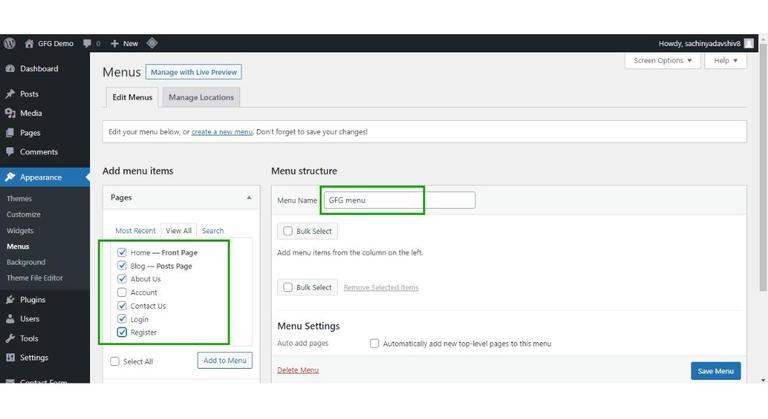This screenshot has height=419, width=768.
Task: Click the Delete Menu link
Action: pos(298,371)
